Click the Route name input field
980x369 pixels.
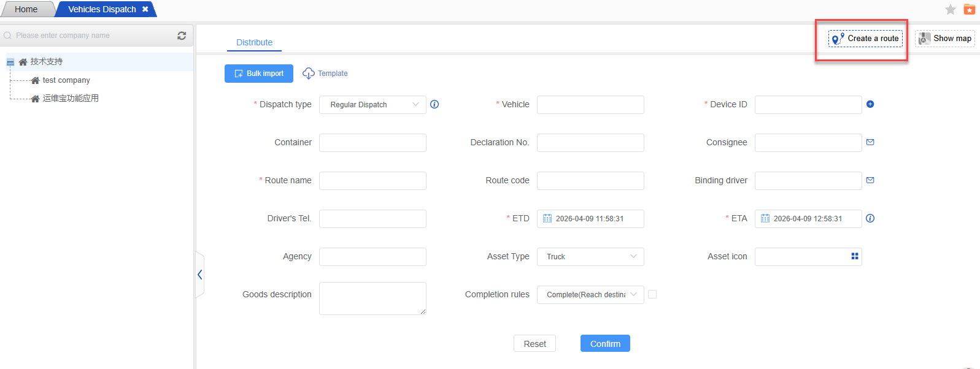(x=372, y=181)
